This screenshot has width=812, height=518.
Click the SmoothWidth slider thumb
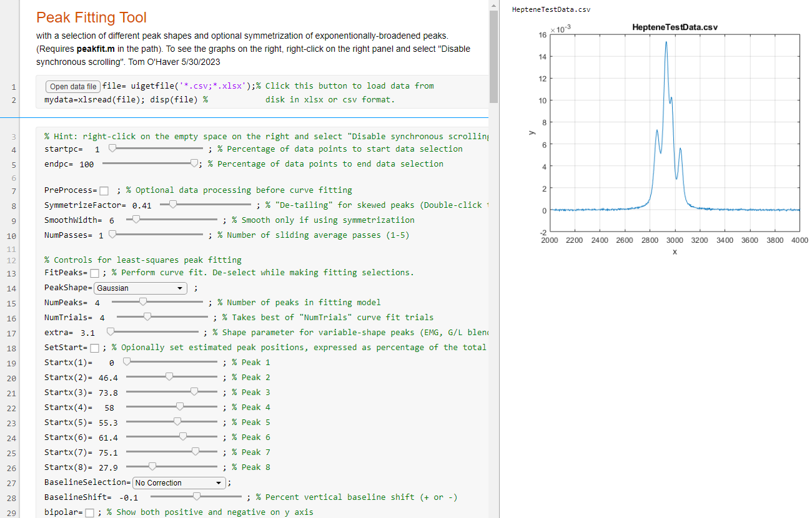click(x=136, y=219)
